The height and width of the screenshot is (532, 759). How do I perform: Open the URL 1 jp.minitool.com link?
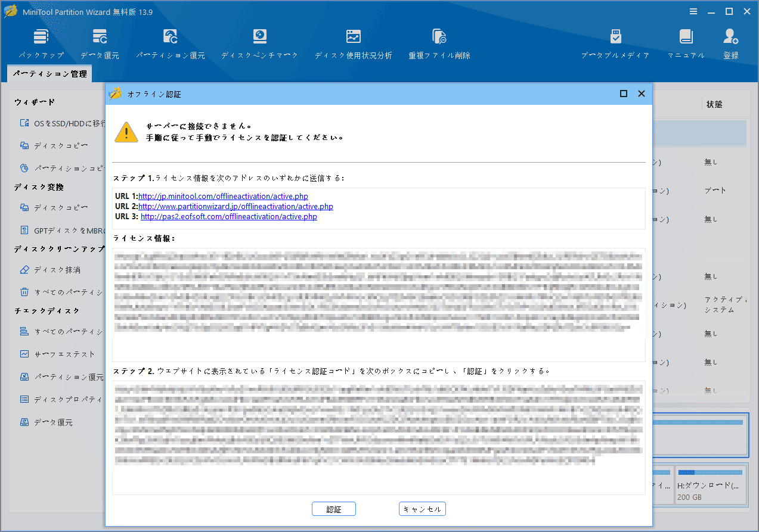click(x=223, y=196)
